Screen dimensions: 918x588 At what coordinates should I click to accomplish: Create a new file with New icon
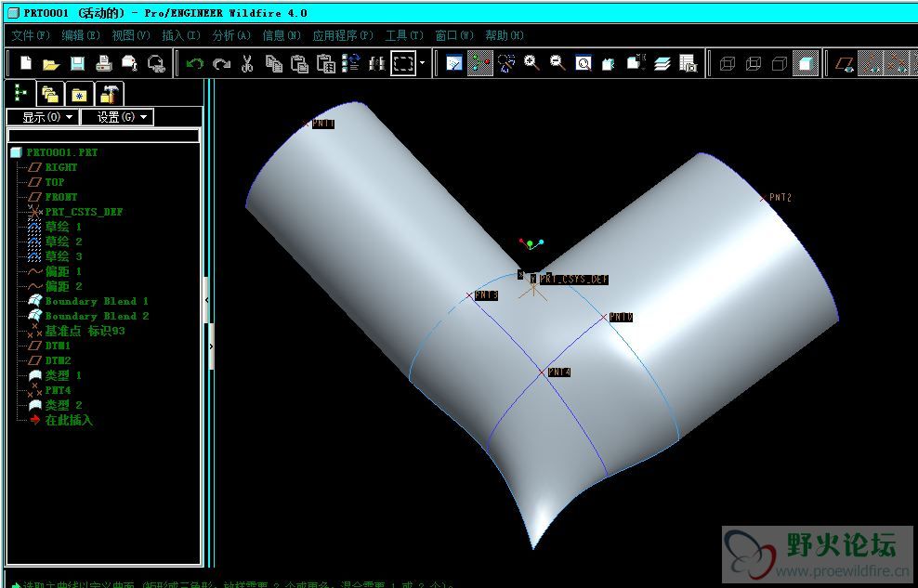25,62
